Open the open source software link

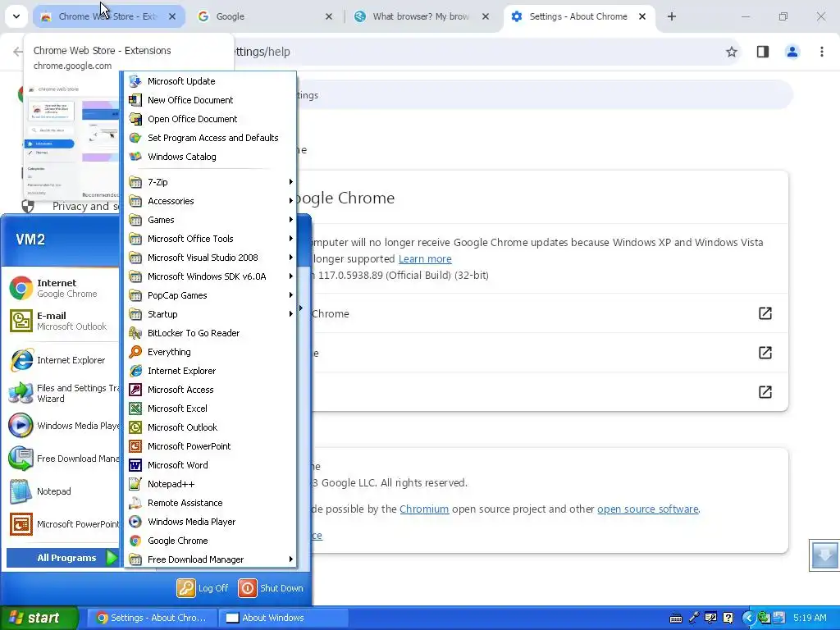pyautogui.click(x=648, y=509)
